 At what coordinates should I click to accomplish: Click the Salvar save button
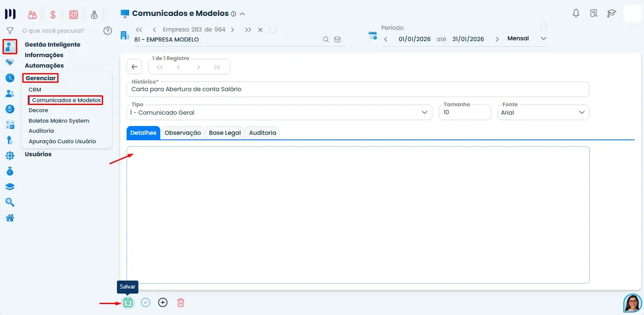pyautogui.click(x=128, y=302)
